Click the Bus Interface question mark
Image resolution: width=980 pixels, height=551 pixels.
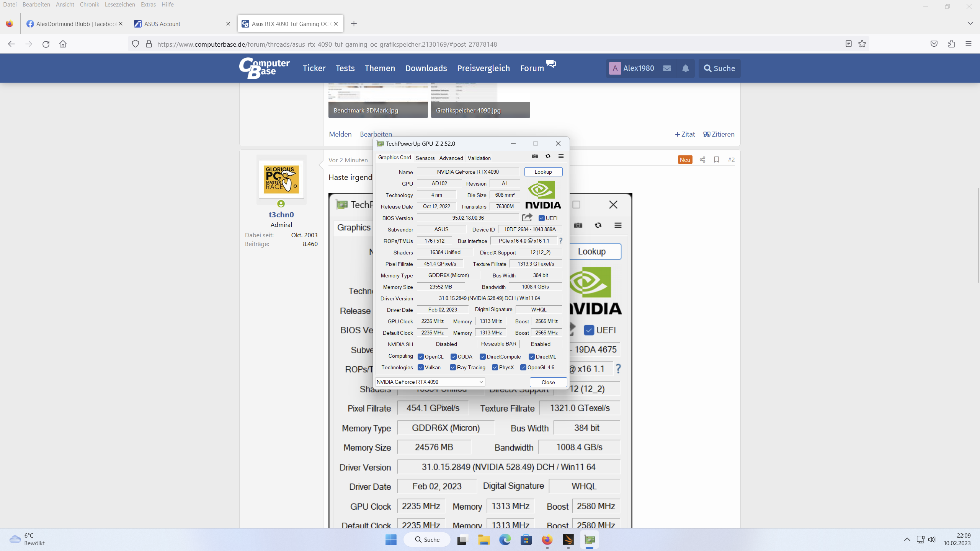point(560,241)
